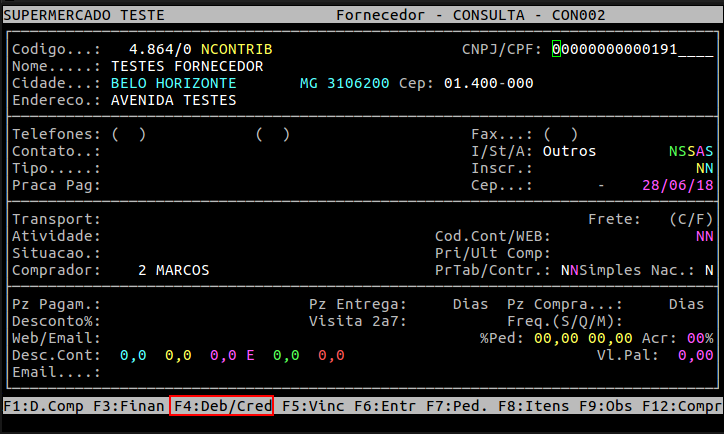The width and height of the screenshot is (724, 434).
Task: Click the supplier code 4.864/0
Action: tap(160, 49)
